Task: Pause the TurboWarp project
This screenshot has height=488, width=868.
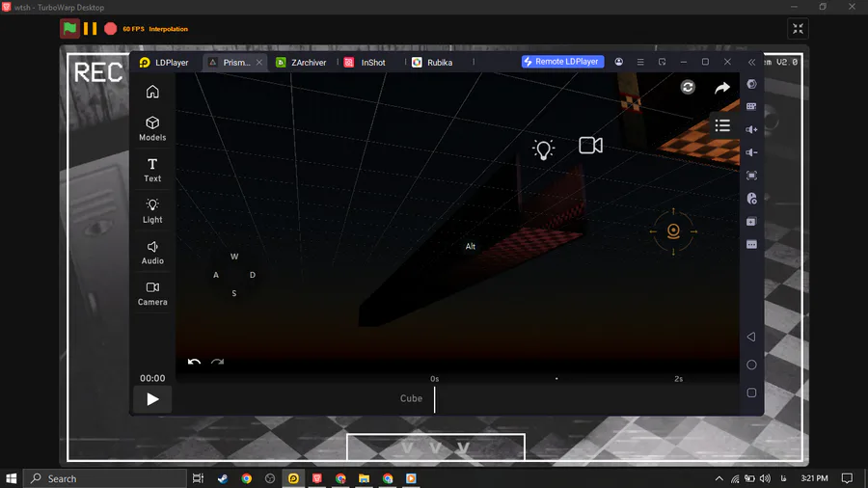Action: coord(91,29)
